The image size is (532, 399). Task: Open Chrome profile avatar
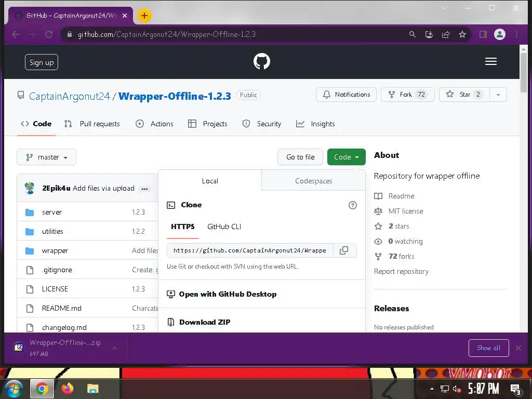[x=499, y=34]
